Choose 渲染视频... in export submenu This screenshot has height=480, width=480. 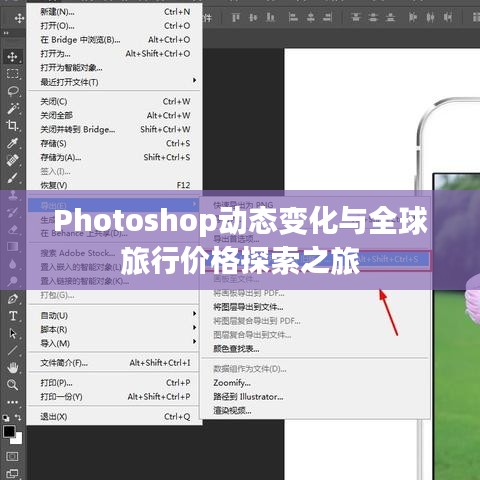tap(315, 411)
